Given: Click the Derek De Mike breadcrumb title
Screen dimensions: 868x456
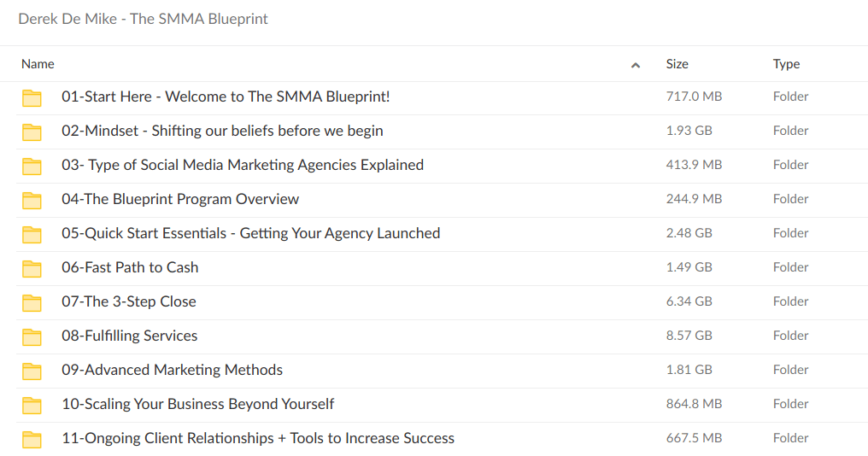Looking at the screenshot, I should [143, 19].
